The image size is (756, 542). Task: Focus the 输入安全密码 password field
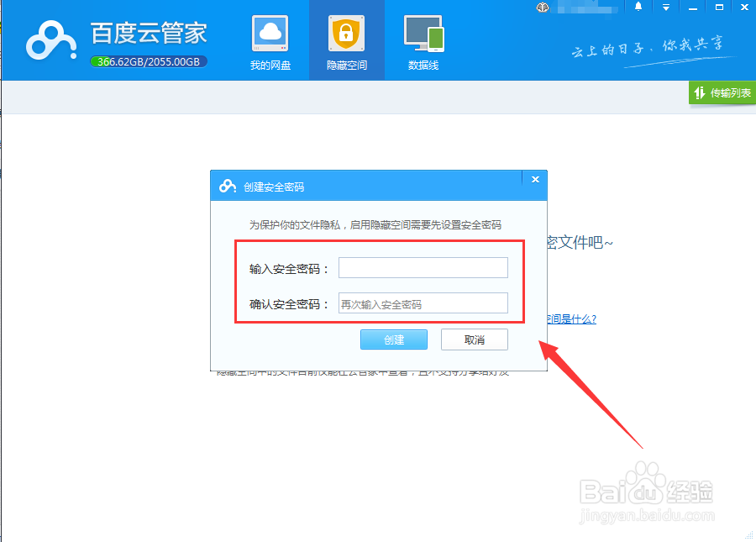(423, 267)
